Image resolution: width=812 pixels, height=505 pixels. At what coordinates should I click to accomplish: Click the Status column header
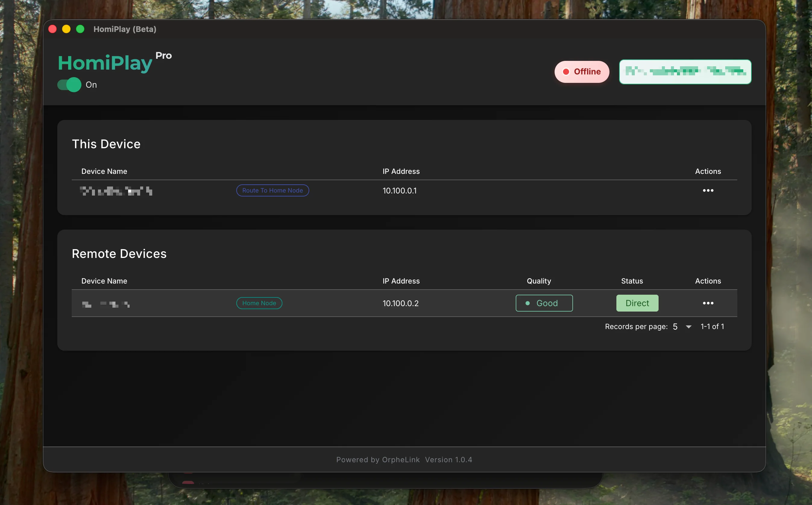coord(632,281)
